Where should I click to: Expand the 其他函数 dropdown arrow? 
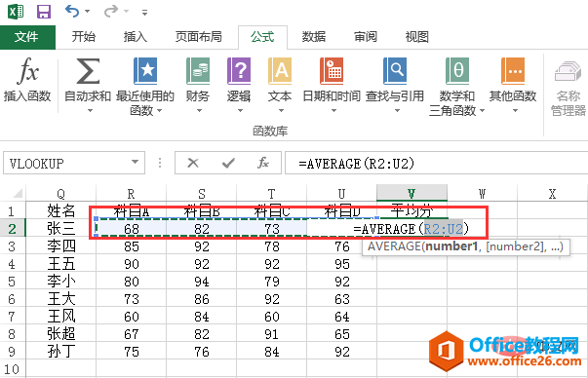tap(515, 110)
